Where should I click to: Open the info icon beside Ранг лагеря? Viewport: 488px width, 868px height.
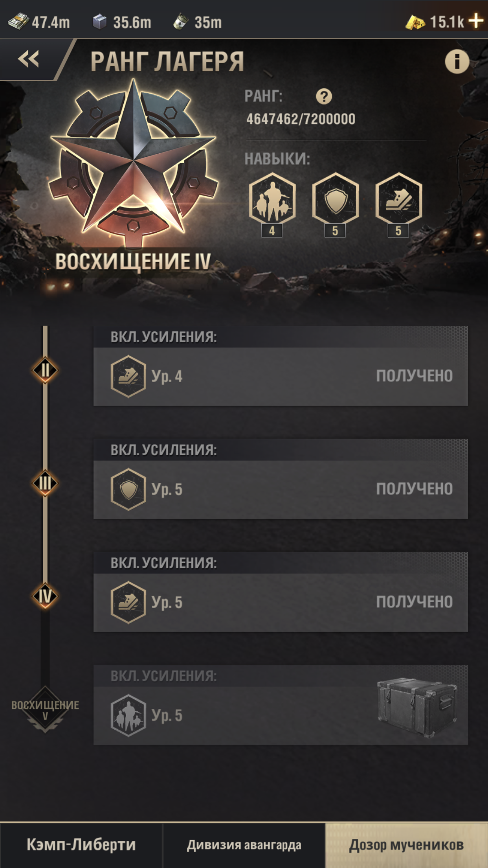click(x=457, y=61)
